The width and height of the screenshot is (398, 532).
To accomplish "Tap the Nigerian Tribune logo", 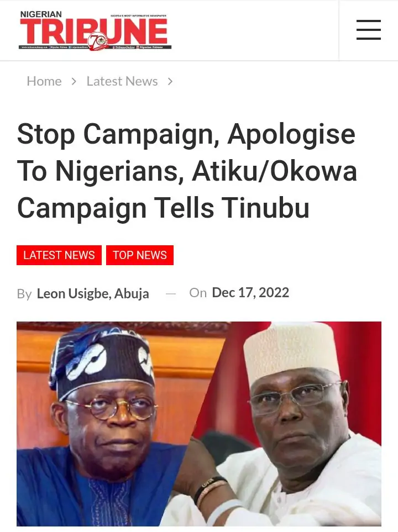I will click(95, 30).
